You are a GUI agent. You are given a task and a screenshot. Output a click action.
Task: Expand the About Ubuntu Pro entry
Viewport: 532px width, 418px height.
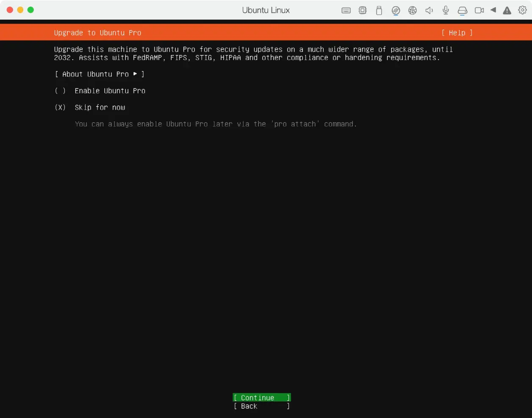(100, 74)
